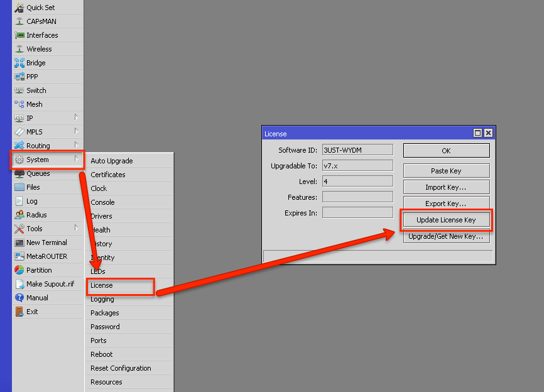Click the Interfaces card icon

coord(19,35)
